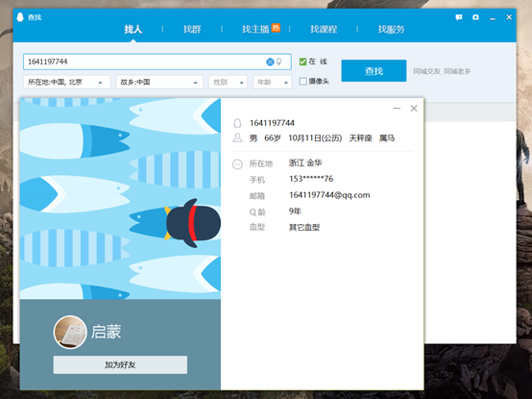Screen dimensions: 532x399
Task: Click the 属马 text
Action: [387, 138]
